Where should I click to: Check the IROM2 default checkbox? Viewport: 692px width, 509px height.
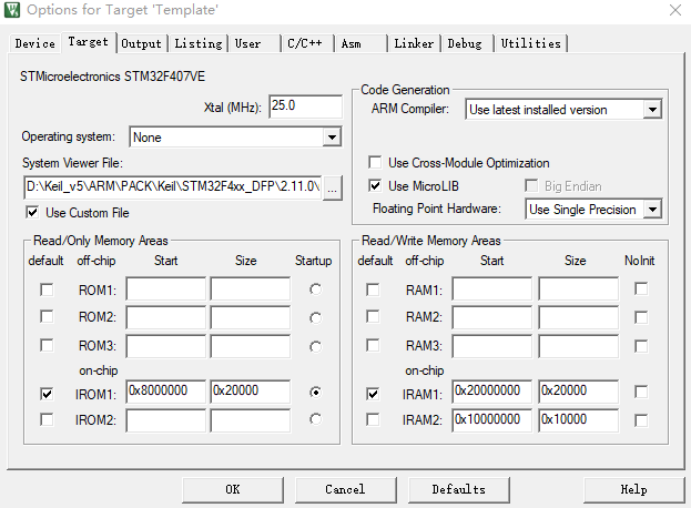[x=46, y=419]
